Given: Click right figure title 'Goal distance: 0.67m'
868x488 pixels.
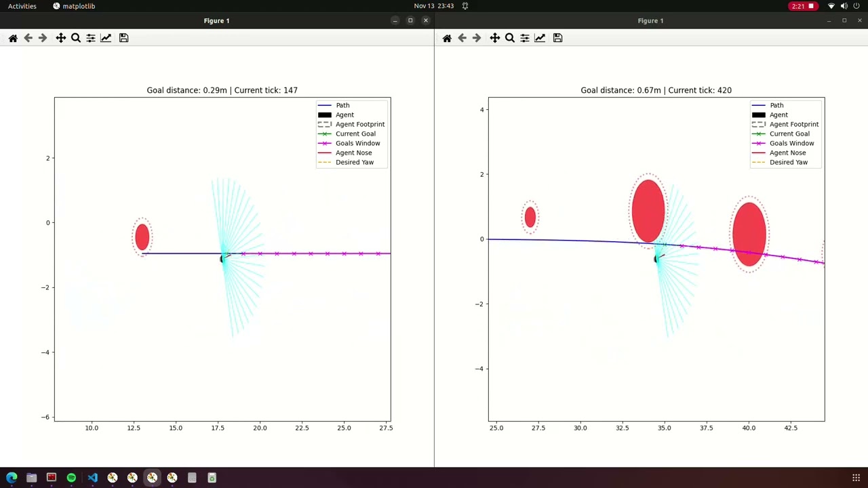Looking at the screenshot, I should tap(621, 90).
